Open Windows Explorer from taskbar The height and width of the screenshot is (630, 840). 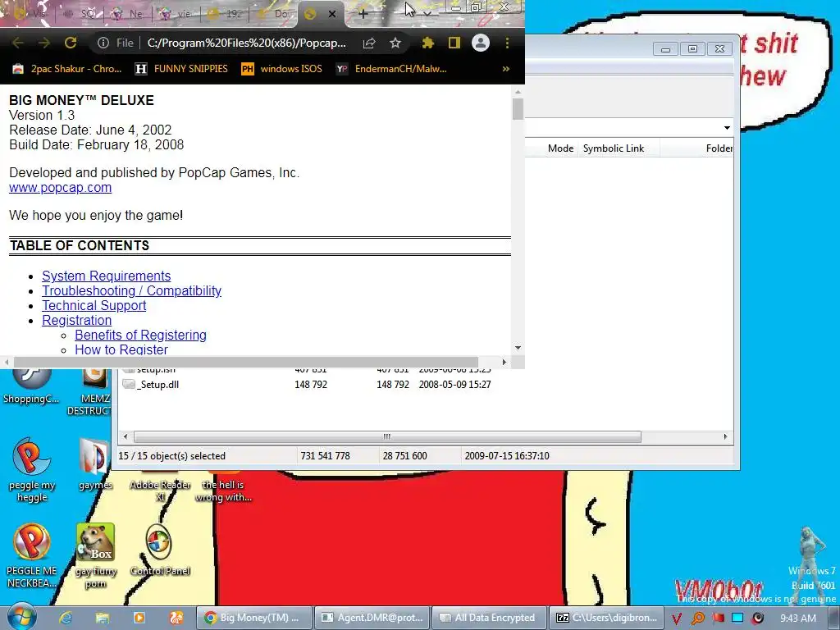(x=103, y=618)
